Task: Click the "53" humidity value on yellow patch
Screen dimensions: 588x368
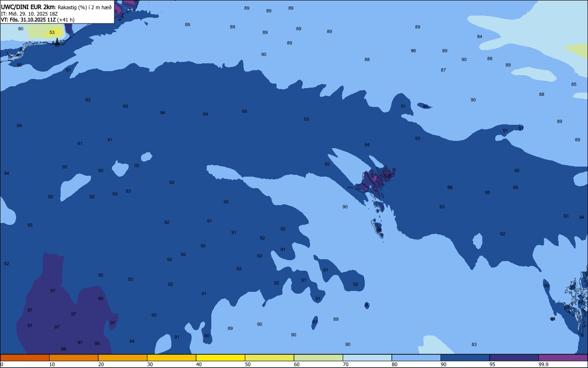Action: [52, 33]
